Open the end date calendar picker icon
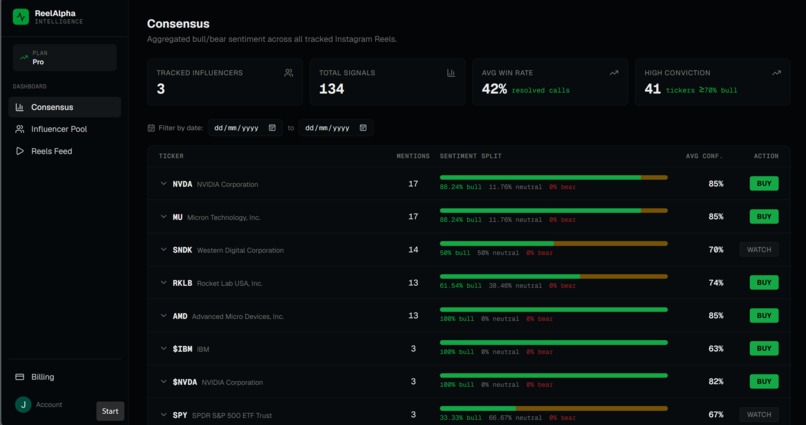The image size is (806, 425). (363, 127)
